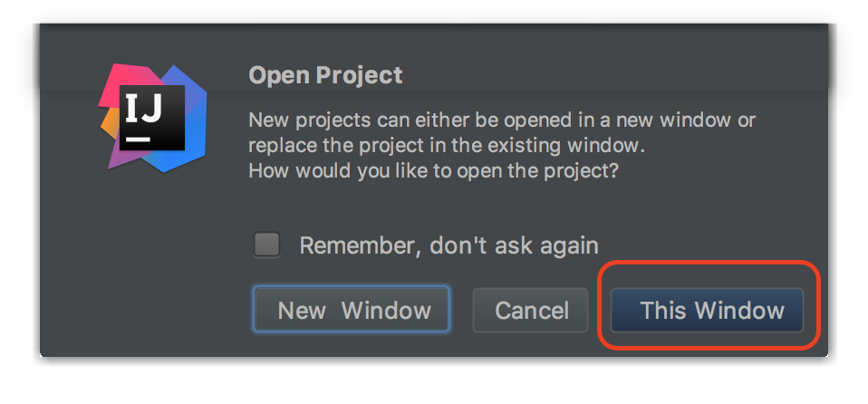Dismiss the dialog with Cancel
This screenshot has width=868, height=404.
[530, 310]
